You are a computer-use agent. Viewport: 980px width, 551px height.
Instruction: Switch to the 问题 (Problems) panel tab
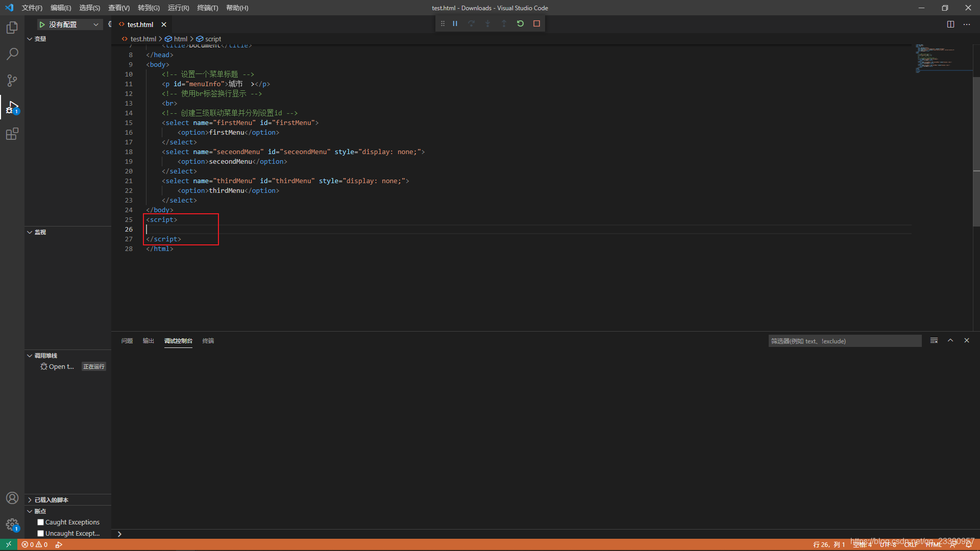[127, 341]
